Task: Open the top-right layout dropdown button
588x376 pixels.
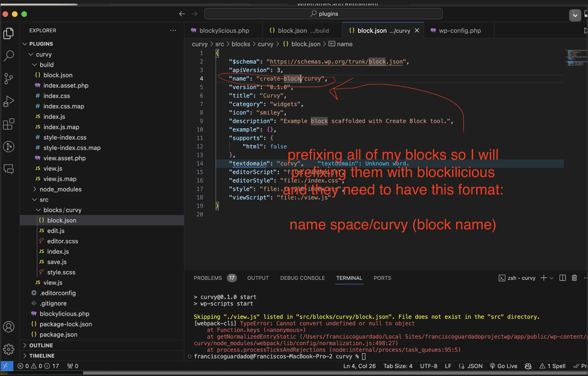Action: (575, 15)
